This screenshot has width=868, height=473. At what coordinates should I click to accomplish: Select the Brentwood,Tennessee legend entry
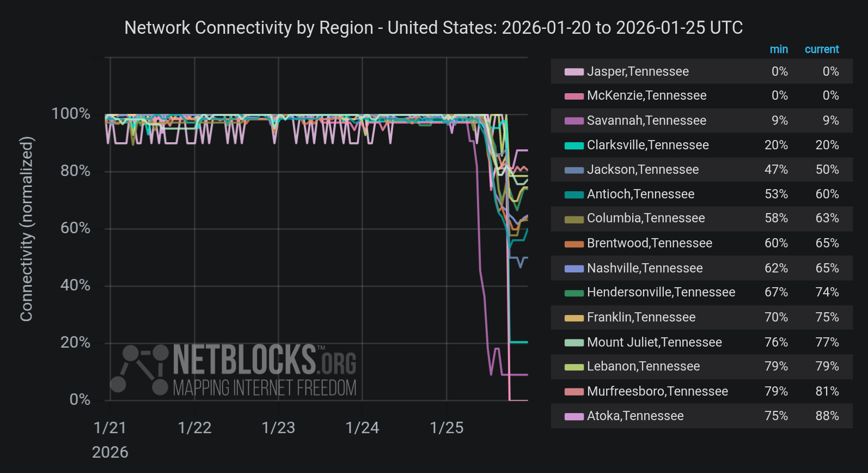(x=649, y=243)
